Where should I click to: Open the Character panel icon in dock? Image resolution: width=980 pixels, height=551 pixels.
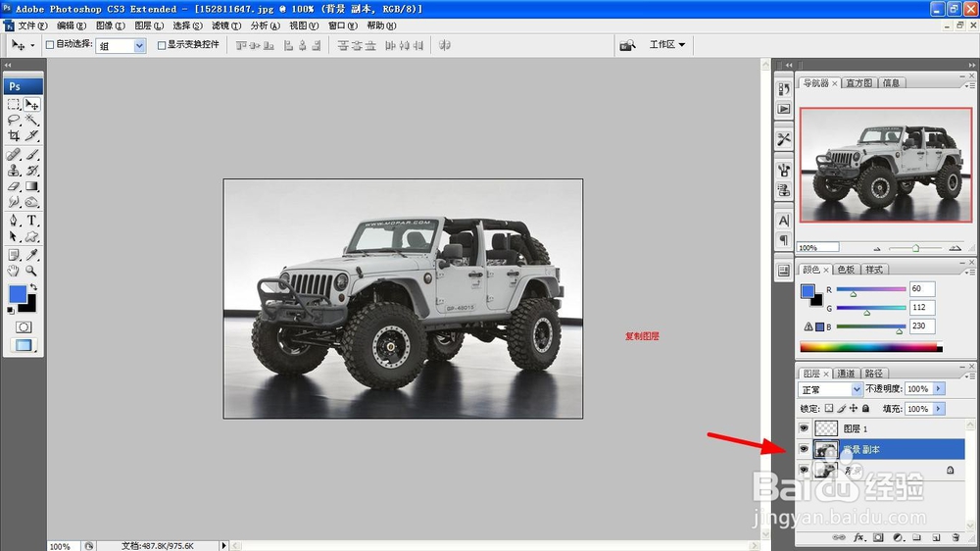coord(784,221)
